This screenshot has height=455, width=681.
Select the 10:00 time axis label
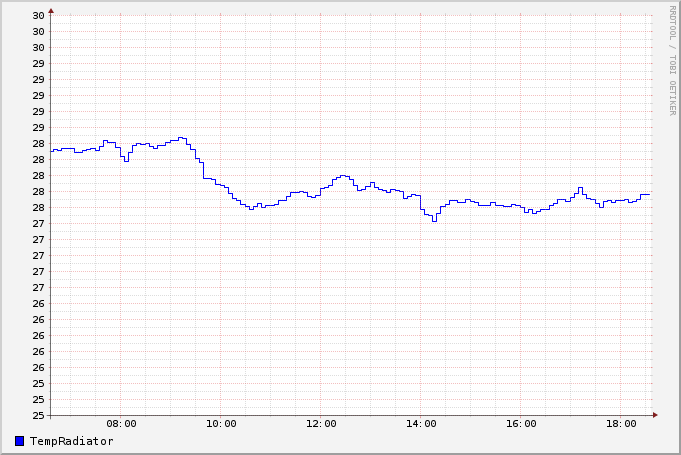[221, 424]
